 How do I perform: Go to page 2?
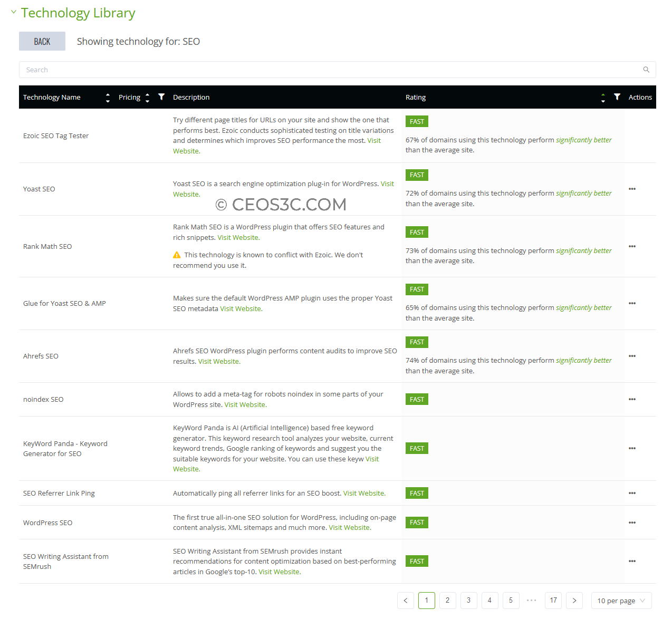pos(448,601)
